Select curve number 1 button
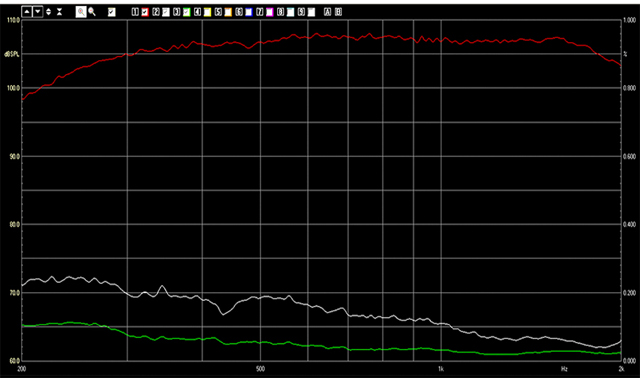Screen dimensions: 640x378 point(135,12)
